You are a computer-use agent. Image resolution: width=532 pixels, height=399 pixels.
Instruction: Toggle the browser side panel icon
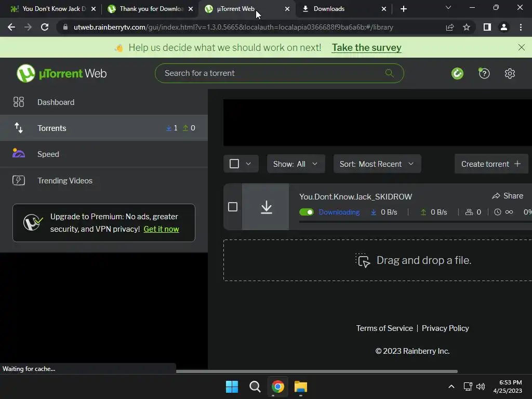coord(487,27)
